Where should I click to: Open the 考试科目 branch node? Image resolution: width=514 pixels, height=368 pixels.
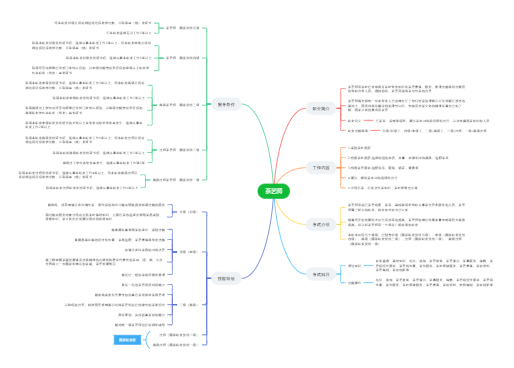(321, 275)
